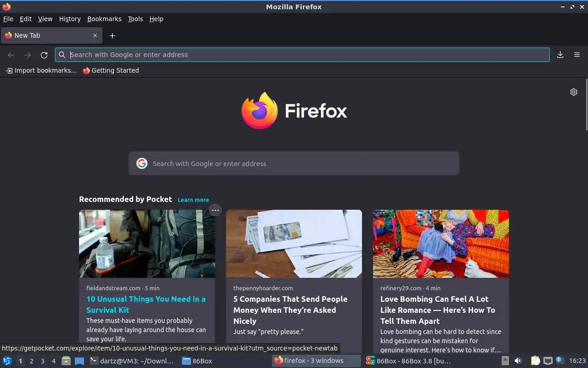588x368 pixels.
Task: Click the 16:23 clock in taskbar
Action: click(577, 361)
